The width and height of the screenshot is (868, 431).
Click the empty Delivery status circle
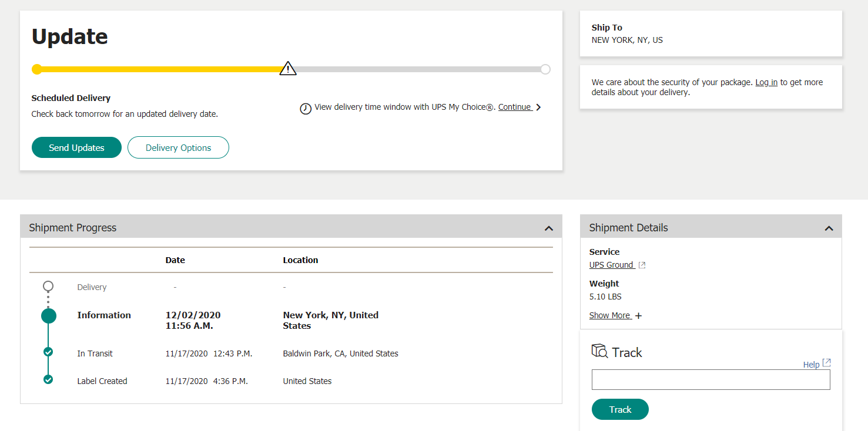pyautogui.click(x=48, y=286)
